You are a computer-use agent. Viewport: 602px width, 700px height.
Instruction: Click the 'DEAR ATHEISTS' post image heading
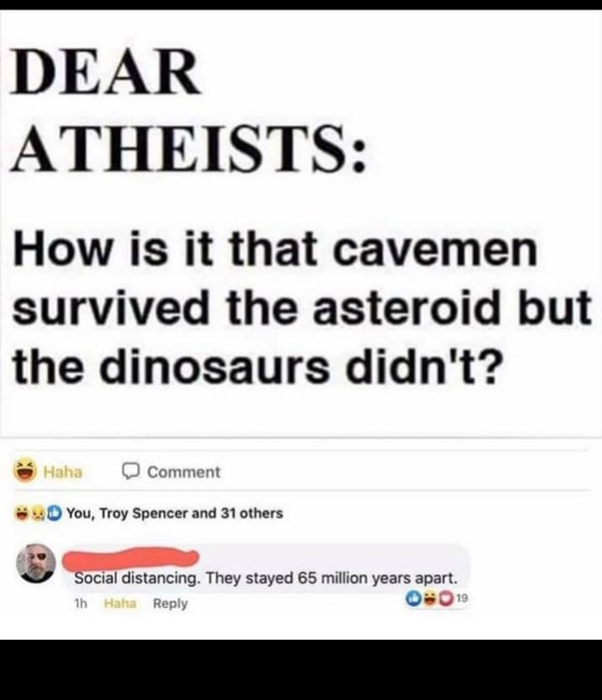pyautogui.click(x=190, y=109)
